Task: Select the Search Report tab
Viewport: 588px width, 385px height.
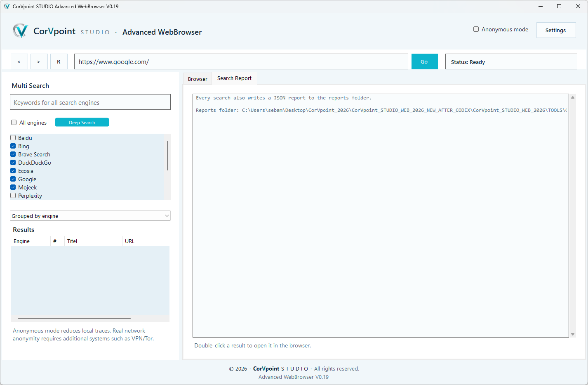Action: click(x=234, y=78)
